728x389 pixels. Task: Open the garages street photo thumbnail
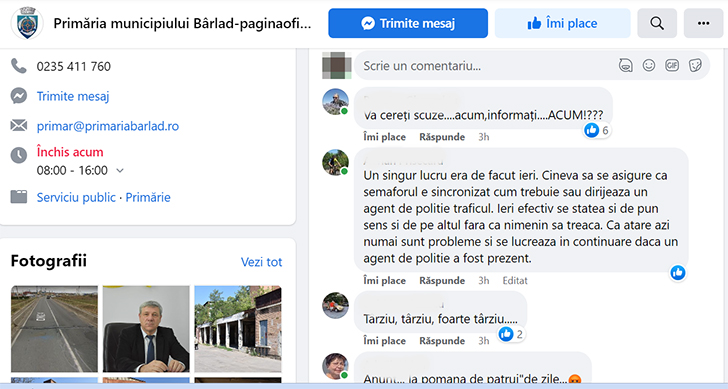coord(238,329)
